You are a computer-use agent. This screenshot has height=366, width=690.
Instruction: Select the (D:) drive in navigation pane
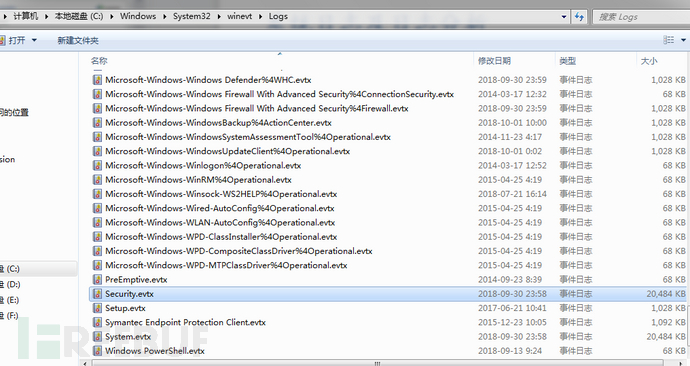click(11, 284)
